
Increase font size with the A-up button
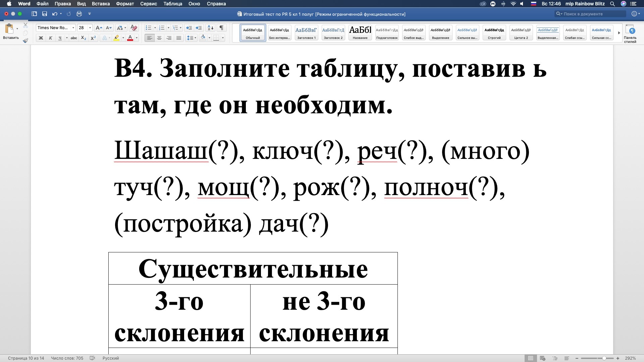pyautogui.click(x=98, y=28)
